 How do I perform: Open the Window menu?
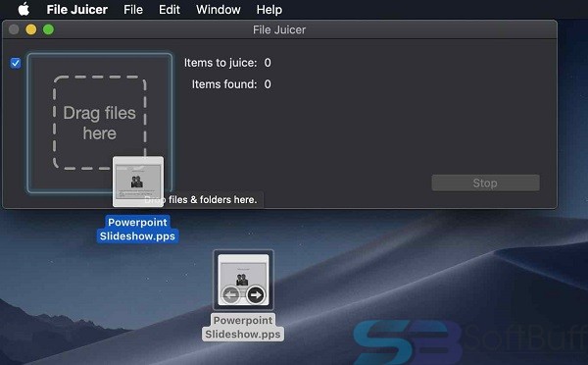tap(219, 10)
